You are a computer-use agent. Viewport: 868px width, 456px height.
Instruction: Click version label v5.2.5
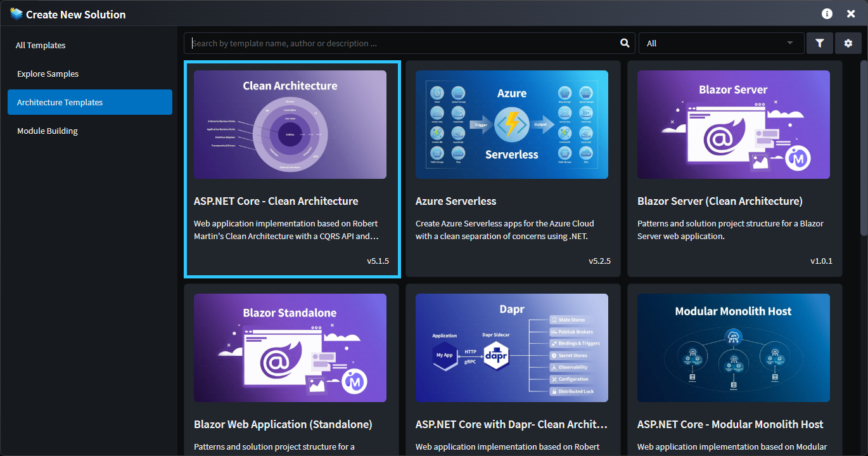point(599,261)
